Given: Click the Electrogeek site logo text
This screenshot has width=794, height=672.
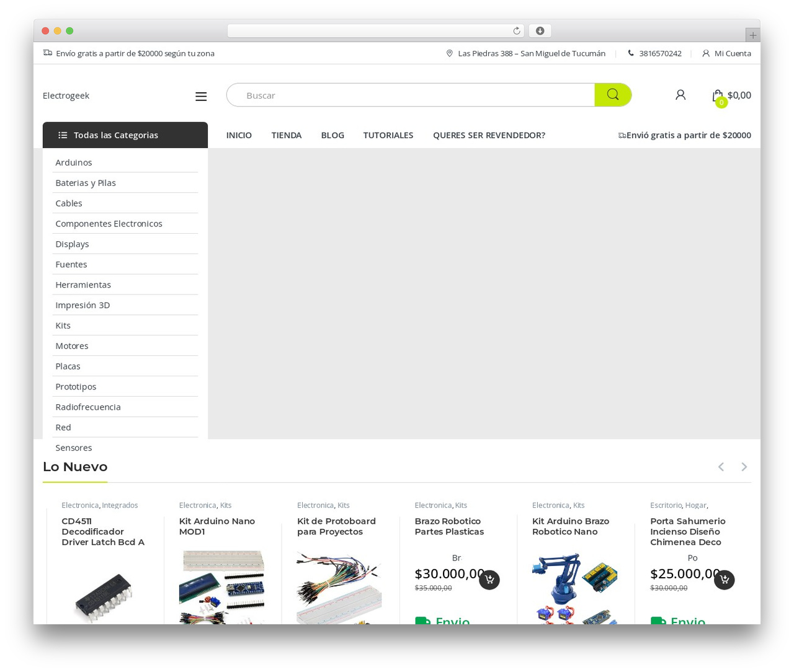Looking at the screenshot, I should click(x=66, y=95).
